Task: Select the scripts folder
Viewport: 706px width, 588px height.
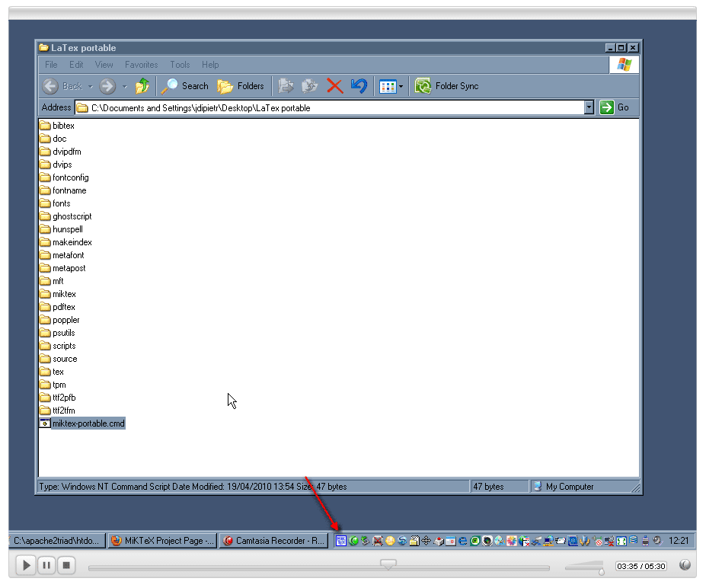Action: 58,347
